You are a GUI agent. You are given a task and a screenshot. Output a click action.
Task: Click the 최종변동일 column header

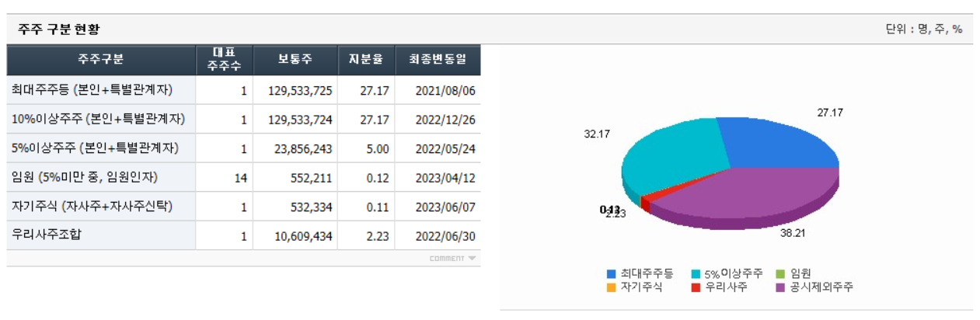438,60
